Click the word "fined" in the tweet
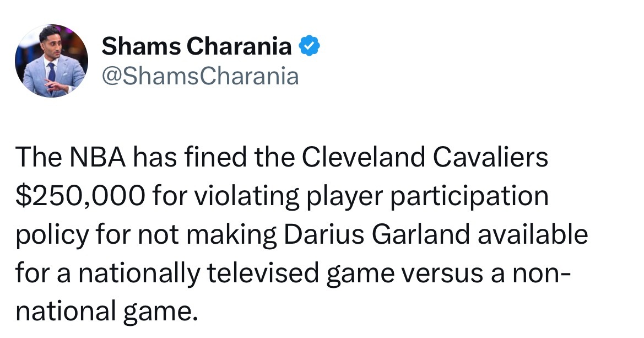 click(x=223, y=157)
